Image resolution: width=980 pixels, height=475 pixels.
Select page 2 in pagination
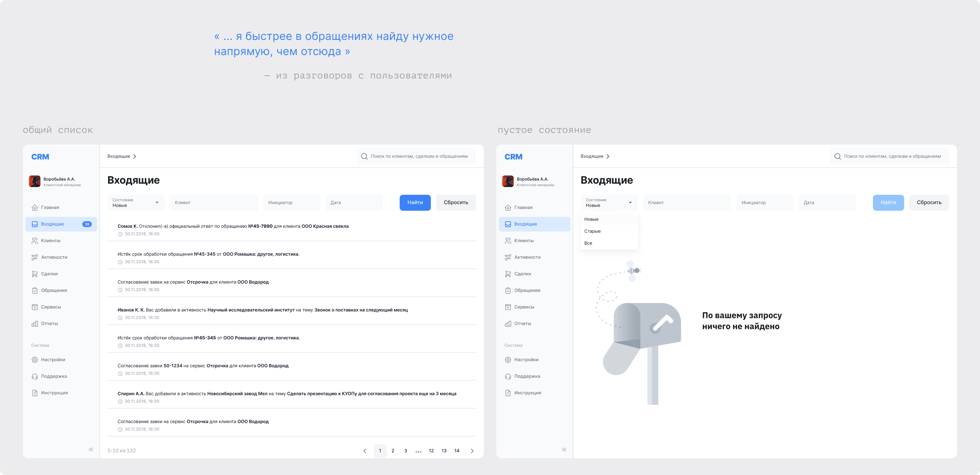pos(393,451)
